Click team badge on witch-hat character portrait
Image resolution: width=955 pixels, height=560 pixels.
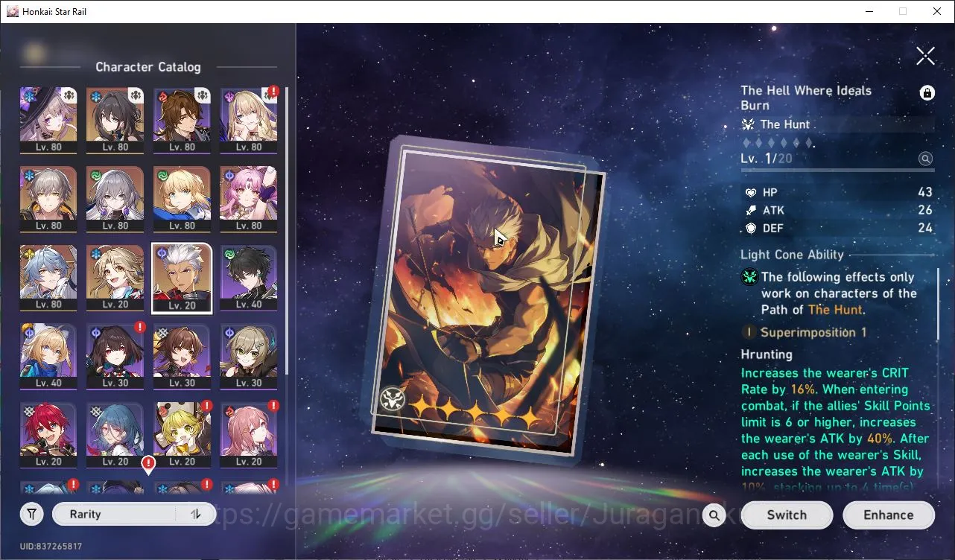click(69, 95)
